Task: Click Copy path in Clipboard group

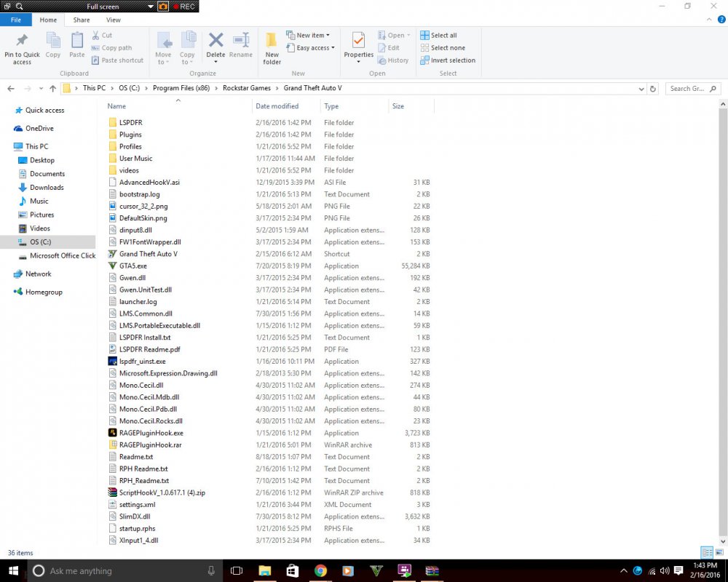Action: 111,48
